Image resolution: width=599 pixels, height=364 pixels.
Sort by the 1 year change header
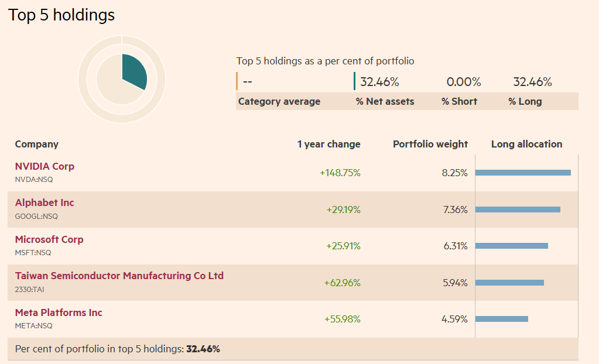[328, 144]
